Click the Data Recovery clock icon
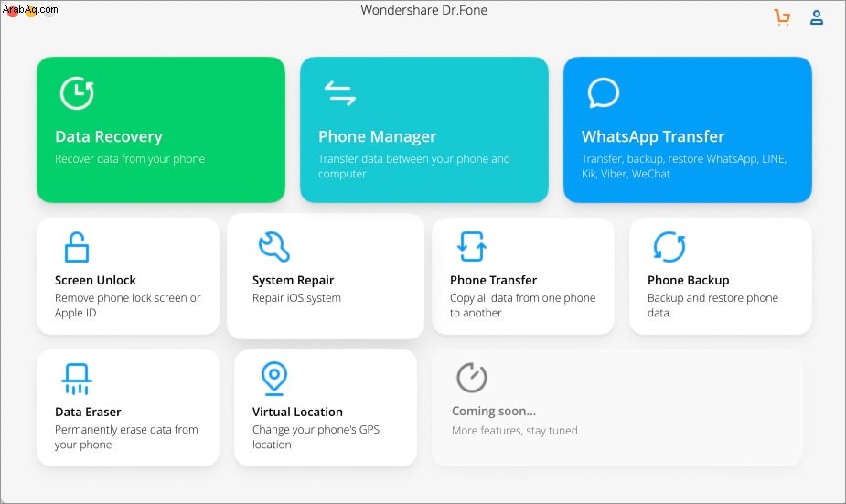The image size is (846, 504). point(77,92)
